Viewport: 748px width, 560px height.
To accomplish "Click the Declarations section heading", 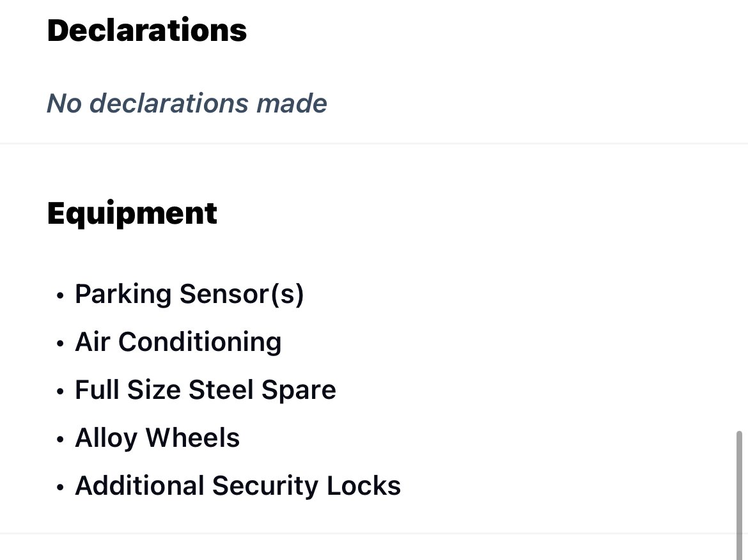I will 147,31.
